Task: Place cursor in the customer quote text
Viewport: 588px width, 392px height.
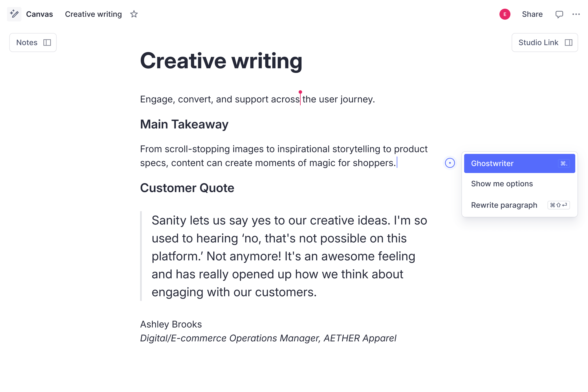Action: tap(284, 256)
